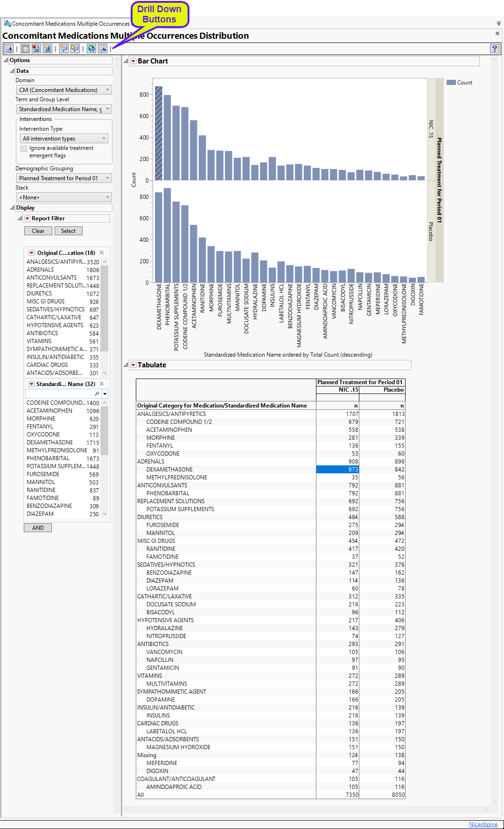Click the FUROSEMIDE row in Tabulate

271,525
